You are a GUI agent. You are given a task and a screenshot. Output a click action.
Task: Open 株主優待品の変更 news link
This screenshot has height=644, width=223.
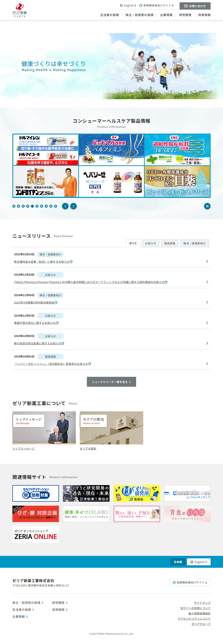tap(43, 262)
